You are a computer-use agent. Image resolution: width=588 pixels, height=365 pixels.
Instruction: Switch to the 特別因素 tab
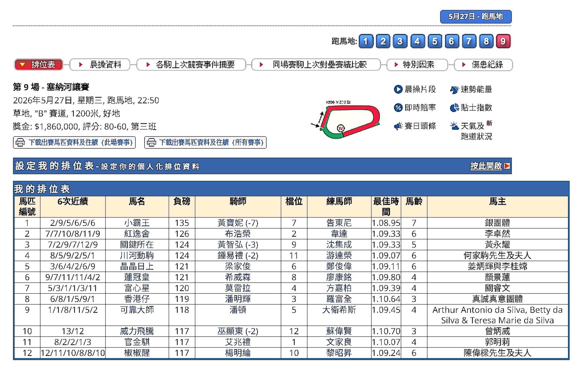[417, 64]
